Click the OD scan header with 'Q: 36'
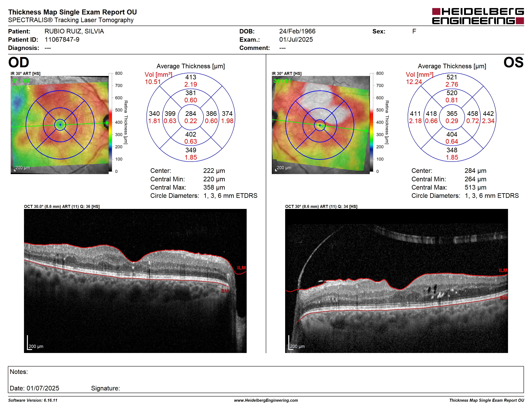This screenshot has height=411, width=532. pyautogui.click(x=62, y=207)
